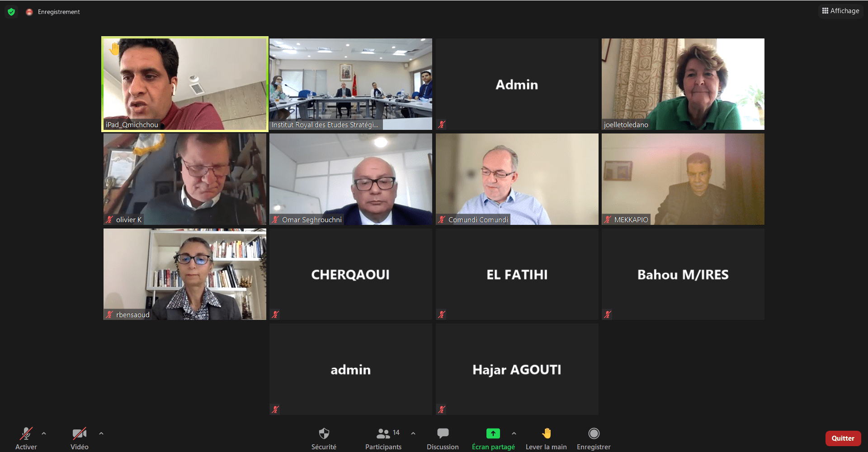Click the green encryption shield icon
Screen dimensions: 868x452
(x=11, y=12)
